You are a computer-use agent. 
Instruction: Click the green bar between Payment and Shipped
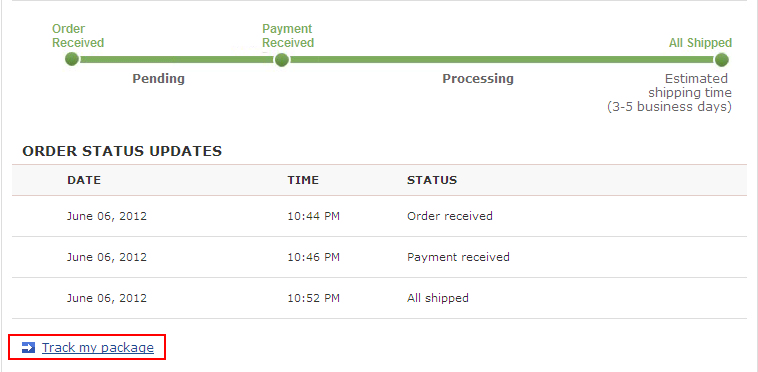pos(502,60)
